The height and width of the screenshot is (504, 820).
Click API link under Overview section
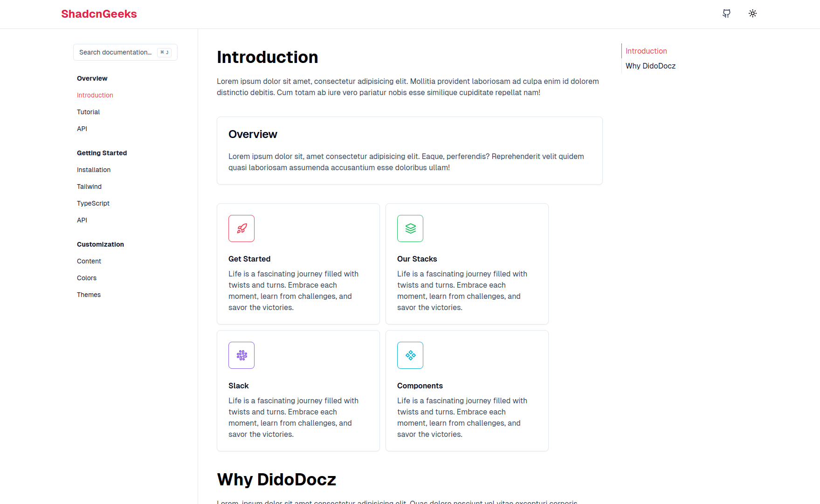click(82, 129)
